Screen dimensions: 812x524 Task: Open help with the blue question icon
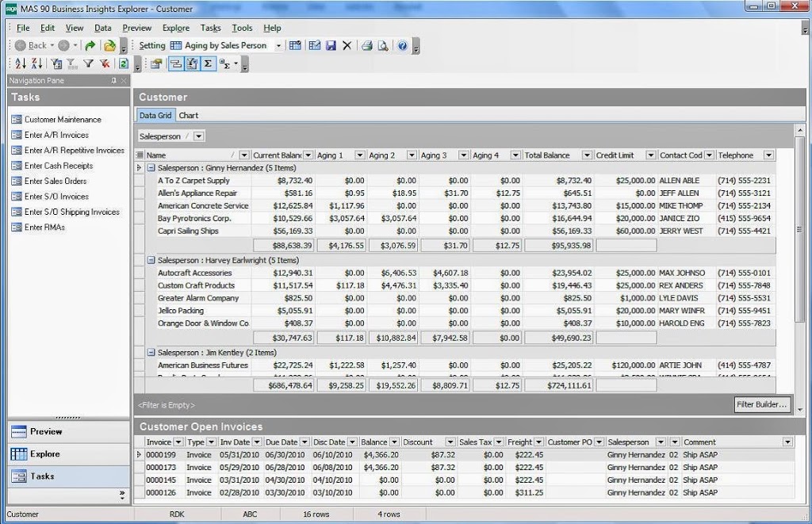tap(402, 45)
